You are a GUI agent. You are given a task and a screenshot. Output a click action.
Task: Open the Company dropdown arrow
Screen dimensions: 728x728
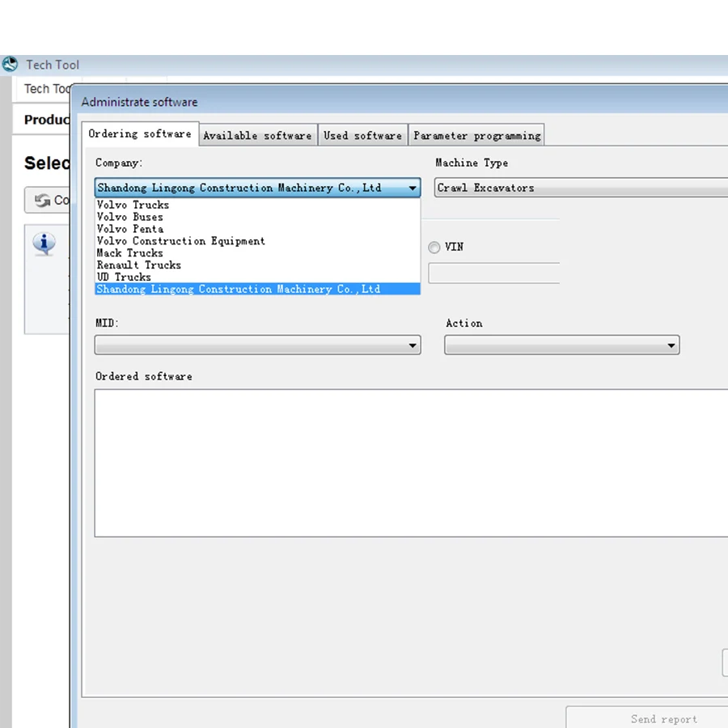tap(413, 188)
